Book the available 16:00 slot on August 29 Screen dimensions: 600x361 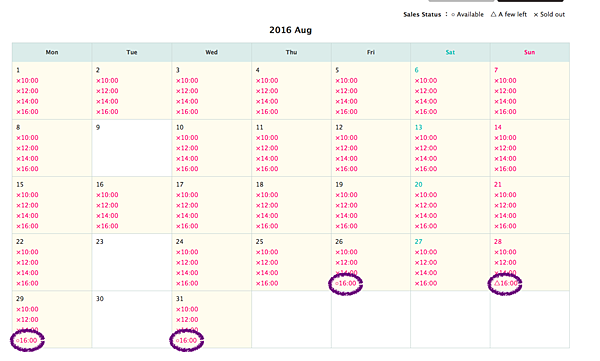pos(27,340)
